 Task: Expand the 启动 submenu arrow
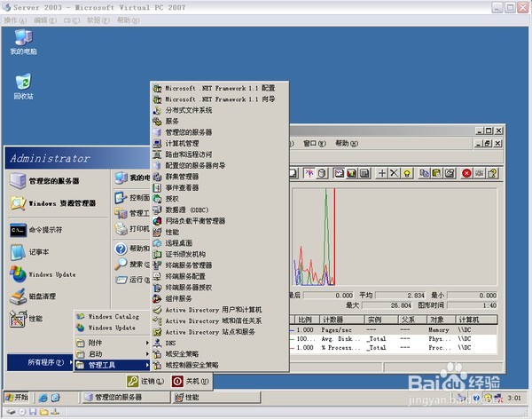(147, 354)
